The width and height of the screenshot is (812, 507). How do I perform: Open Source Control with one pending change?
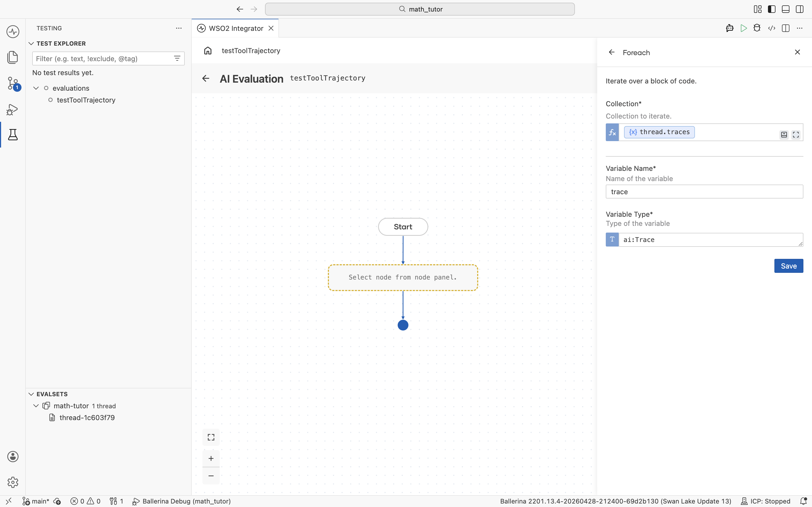(13, 83)
